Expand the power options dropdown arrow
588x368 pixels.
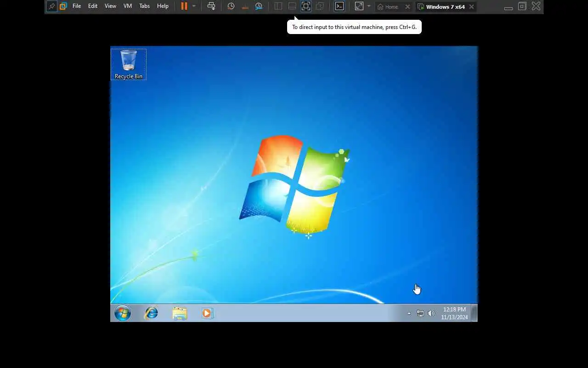(194, 6)
